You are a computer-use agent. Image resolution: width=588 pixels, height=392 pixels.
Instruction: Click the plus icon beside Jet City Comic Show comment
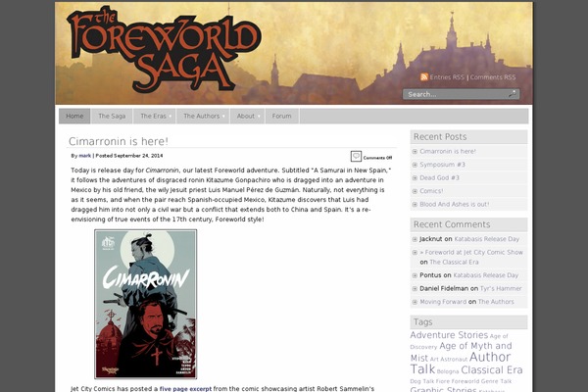pos(415,253)
